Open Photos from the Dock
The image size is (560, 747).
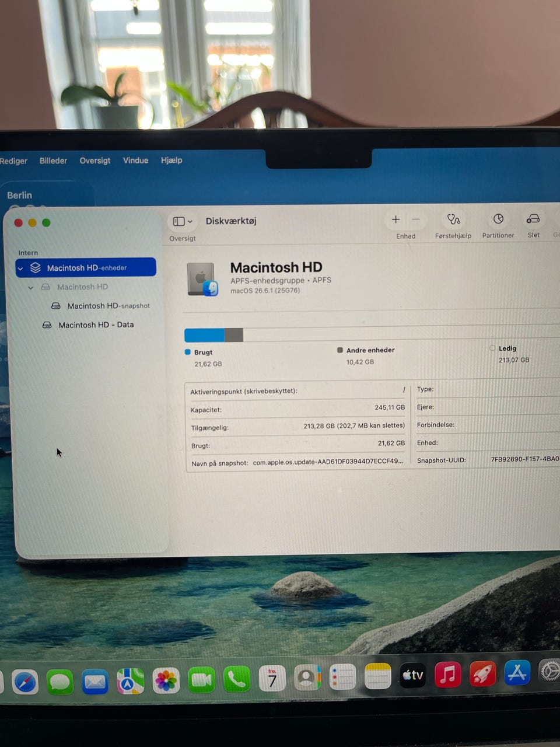[x=166, y=680]
